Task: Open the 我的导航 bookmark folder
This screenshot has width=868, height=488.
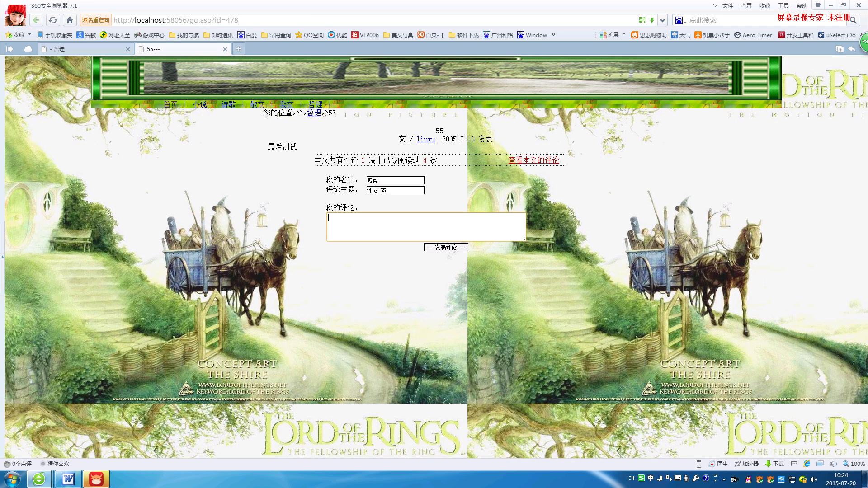Action: [x=184, y=35]
